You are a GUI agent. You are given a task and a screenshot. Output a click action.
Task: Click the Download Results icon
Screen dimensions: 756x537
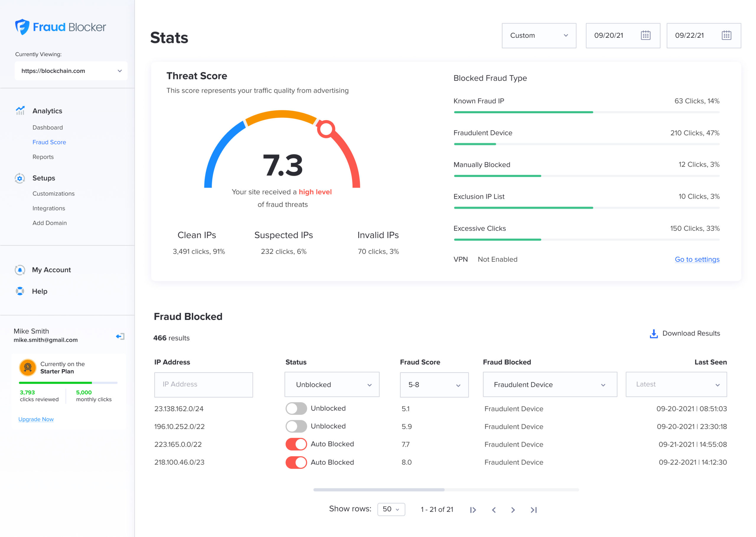654,334
